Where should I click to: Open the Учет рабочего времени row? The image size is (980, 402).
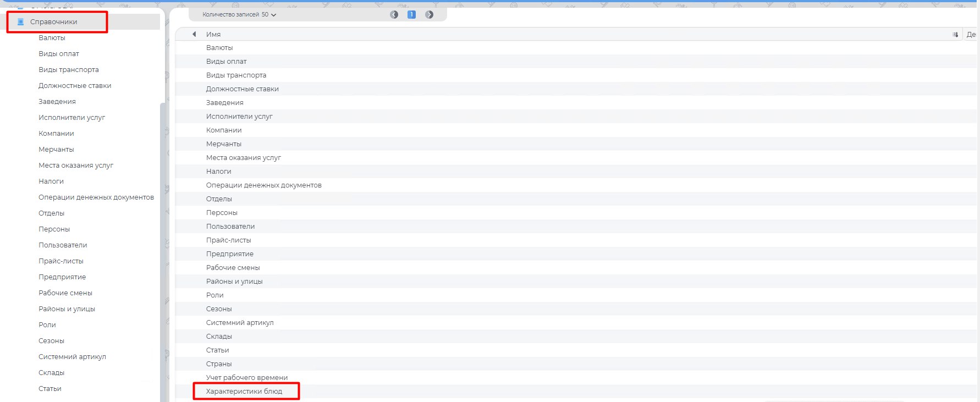point(247,378)
